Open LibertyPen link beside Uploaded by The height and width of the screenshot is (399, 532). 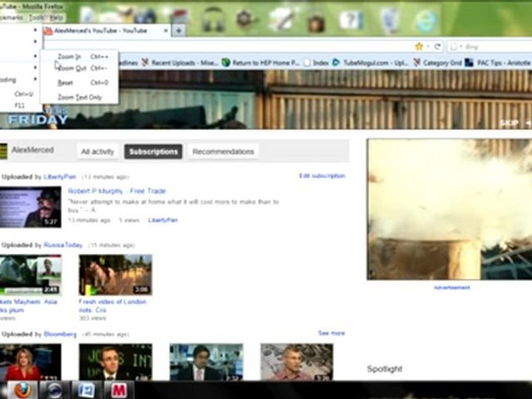pos(60,177)
